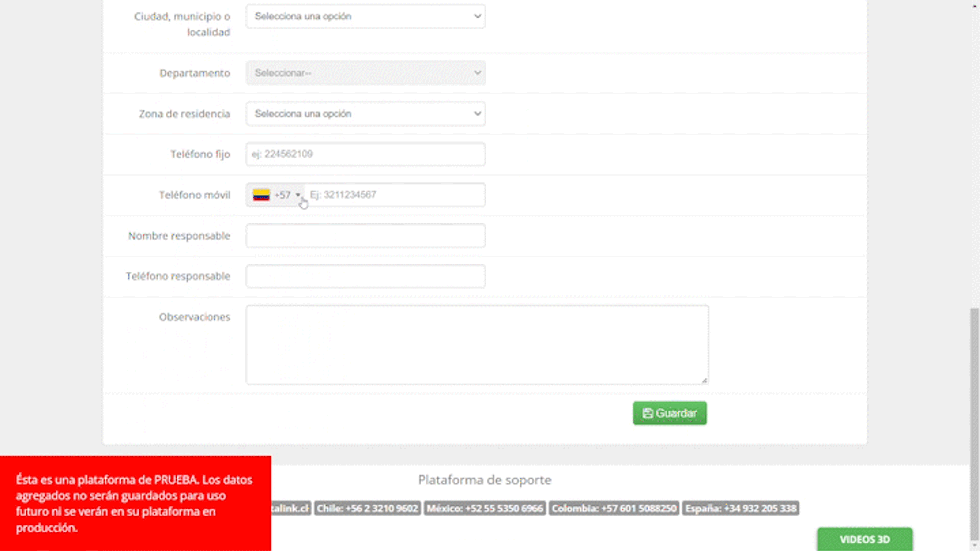
Task: Click the Chile: +56 2 3210 9602 badge
Action: (x=367, y=508)
